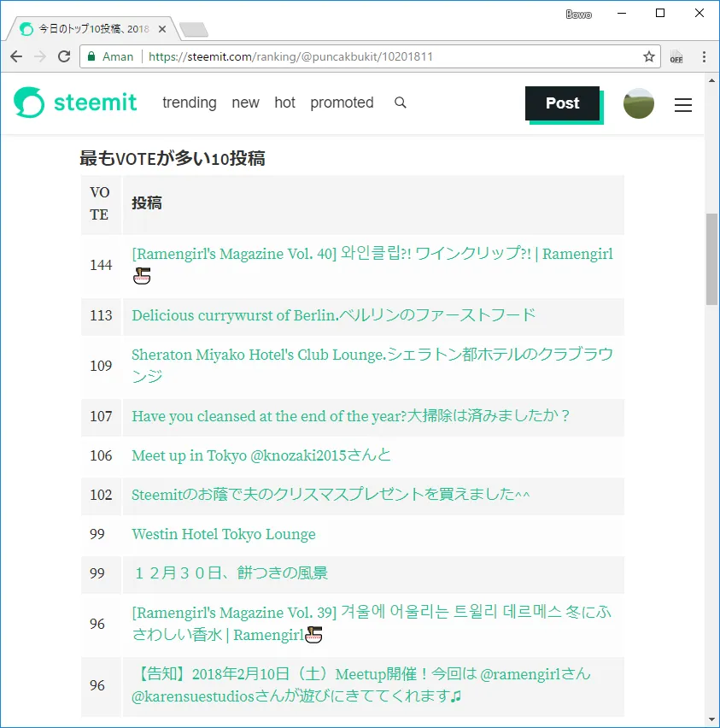This screenshot has height=728, width=720.
Task: Open 12月30日、餅つきの風景 post
Action: point(231,573)
